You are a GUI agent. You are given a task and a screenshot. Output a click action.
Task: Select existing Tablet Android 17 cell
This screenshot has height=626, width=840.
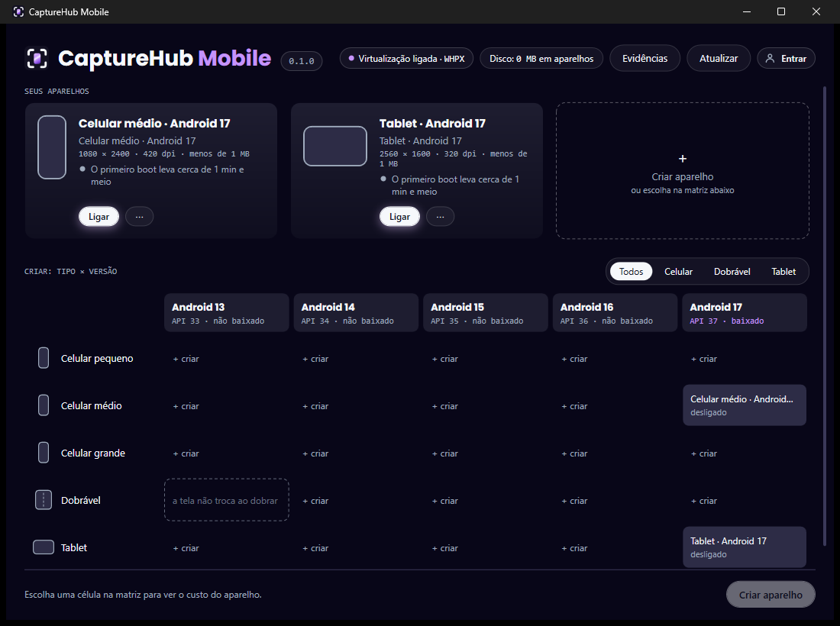click(x=745, y=547)
